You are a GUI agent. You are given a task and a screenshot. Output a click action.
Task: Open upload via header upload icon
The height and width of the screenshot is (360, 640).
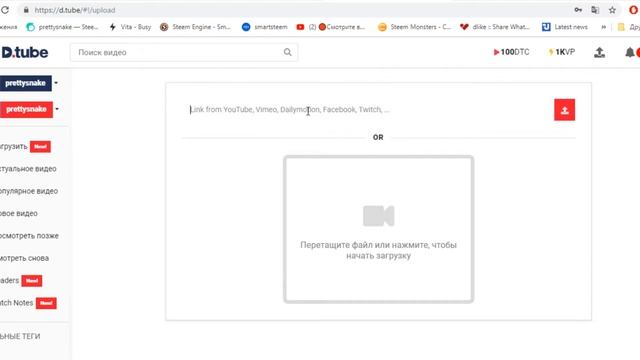(599, 52)
